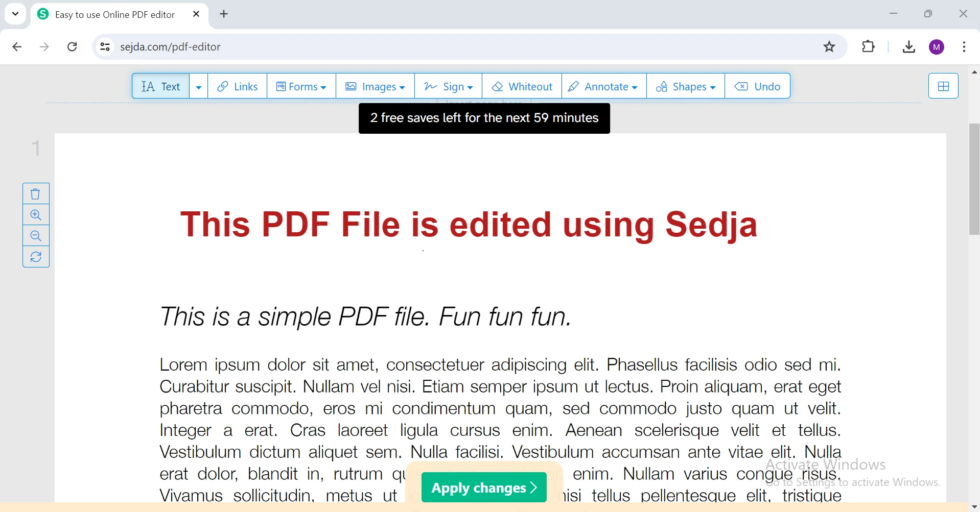View site information icon in address bar
The image size is (980, 512).
(105, 47)
